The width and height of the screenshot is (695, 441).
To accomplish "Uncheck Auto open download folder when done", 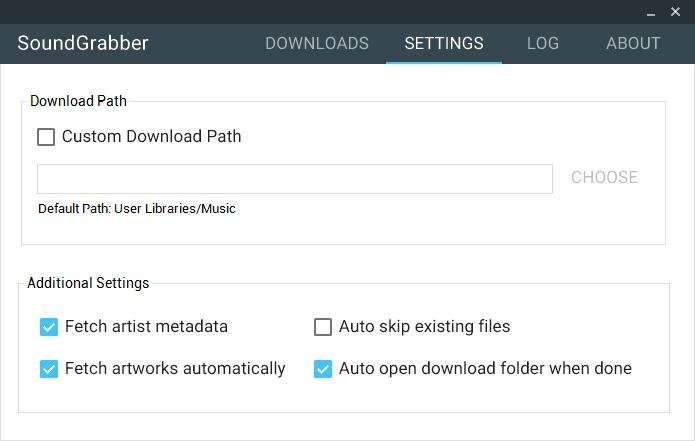I will [x=323, y=369].
